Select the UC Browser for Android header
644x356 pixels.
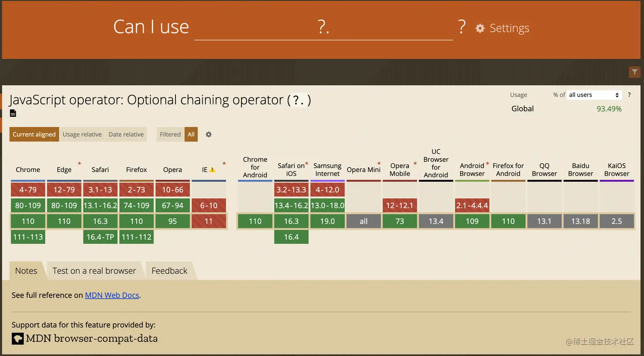(436, 163)
